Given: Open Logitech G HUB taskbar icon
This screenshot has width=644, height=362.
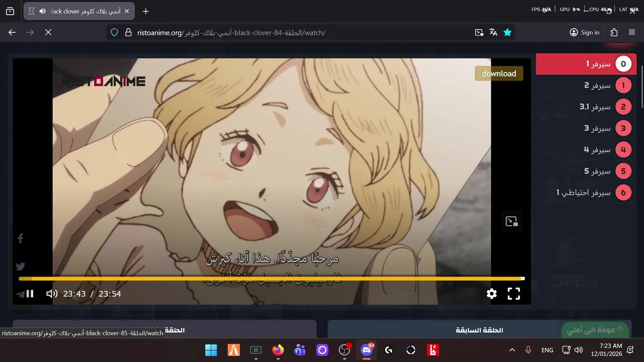Looking at the screenshot, I should pyautogui.click(x=388, y=350).
